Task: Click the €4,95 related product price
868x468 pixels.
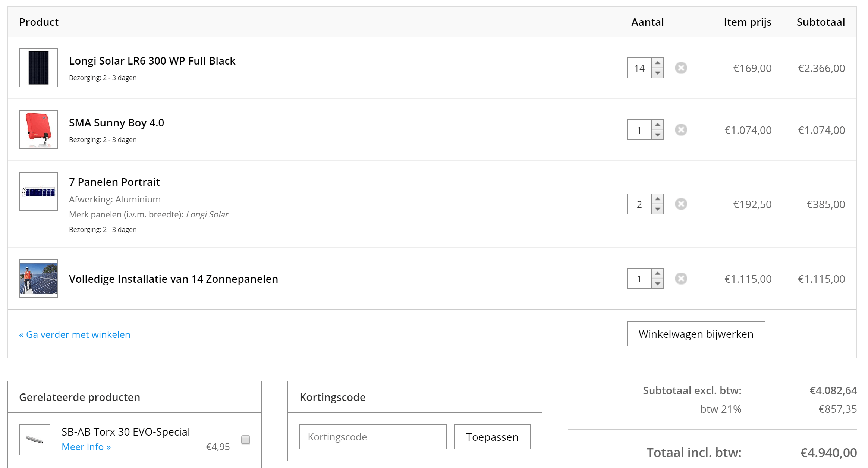Action: (218, 447)
